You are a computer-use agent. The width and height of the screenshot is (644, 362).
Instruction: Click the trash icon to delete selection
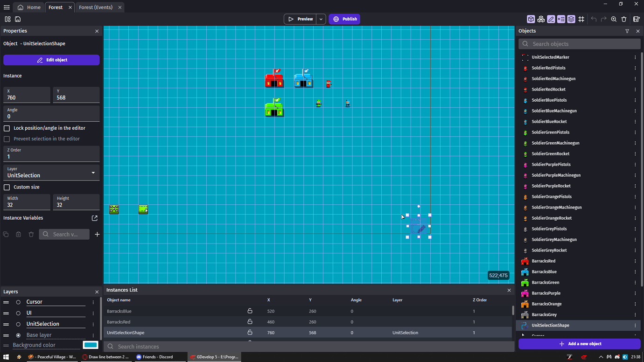624,19
